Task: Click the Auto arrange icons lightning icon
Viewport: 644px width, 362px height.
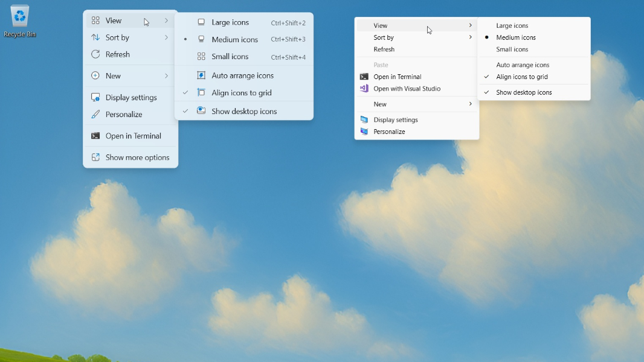Action: coord(201,75)
